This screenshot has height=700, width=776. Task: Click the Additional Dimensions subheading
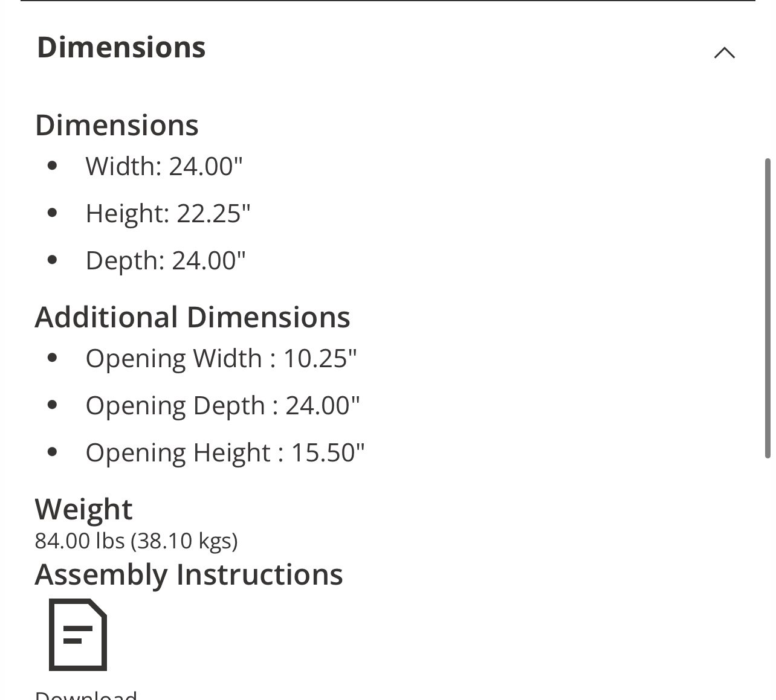coord(192,317)
